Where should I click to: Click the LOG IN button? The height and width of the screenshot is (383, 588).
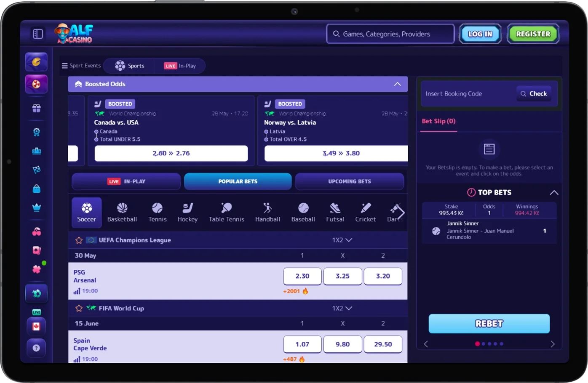click(480, 34)
